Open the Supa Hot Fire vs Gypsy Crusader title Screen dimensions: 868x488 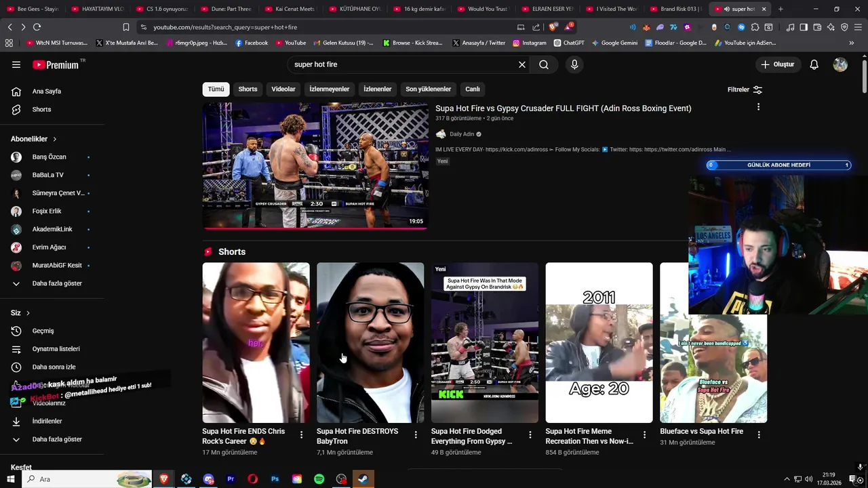click(x=563, y=108)
